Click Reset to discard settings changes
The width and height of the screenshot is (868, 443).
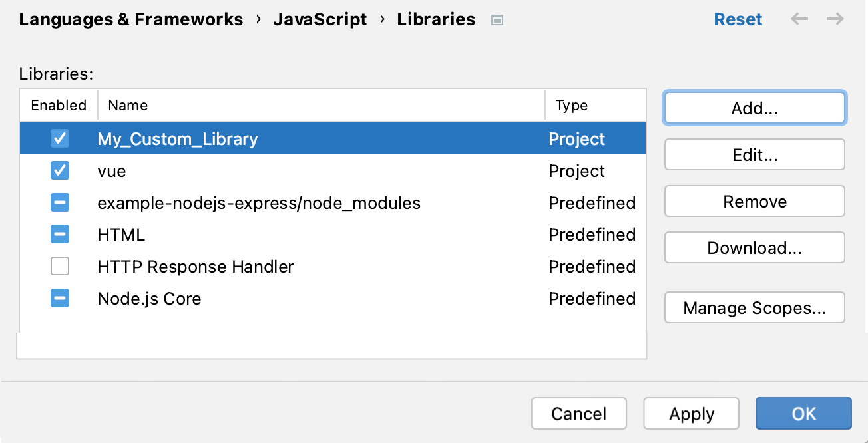coord(738,19)
